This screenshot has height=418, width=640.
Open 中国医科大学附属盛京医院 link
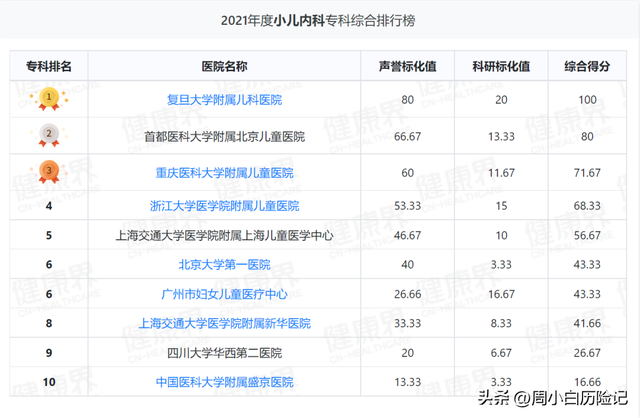tap(224, 382)
